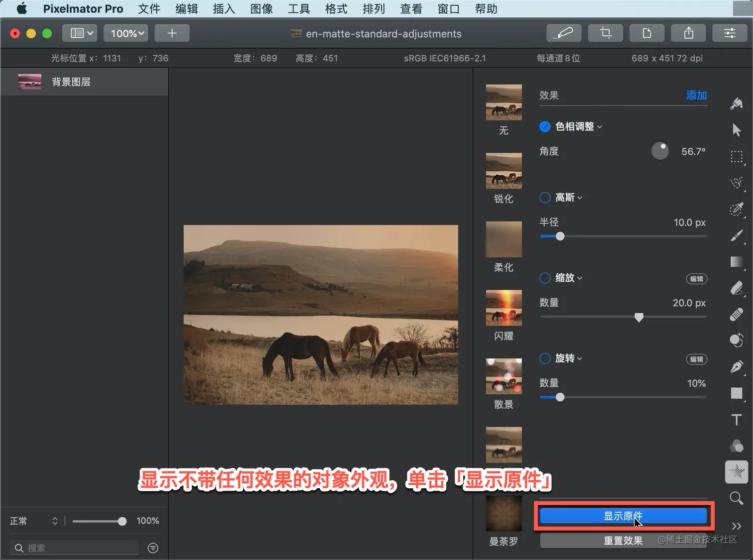
Task: Open the 100% zoom level dropdown
Action: click(126, 33)
